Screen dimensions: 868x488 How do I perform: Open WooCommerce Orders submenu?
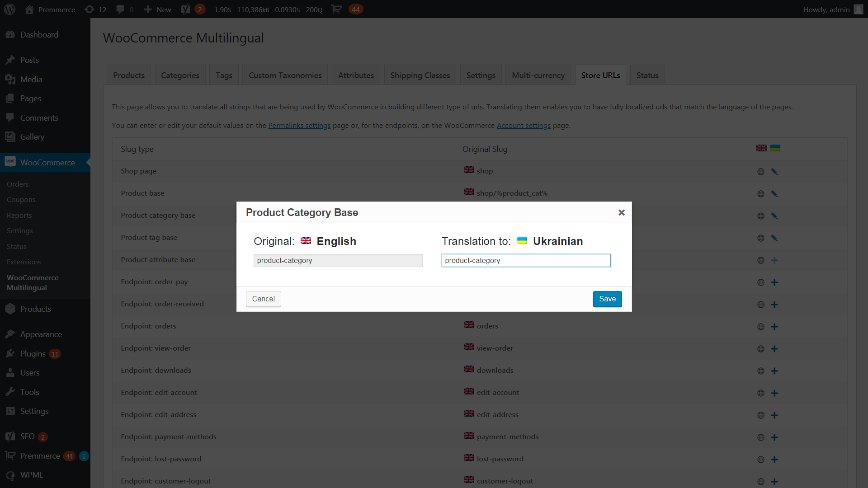click(18, 184)
